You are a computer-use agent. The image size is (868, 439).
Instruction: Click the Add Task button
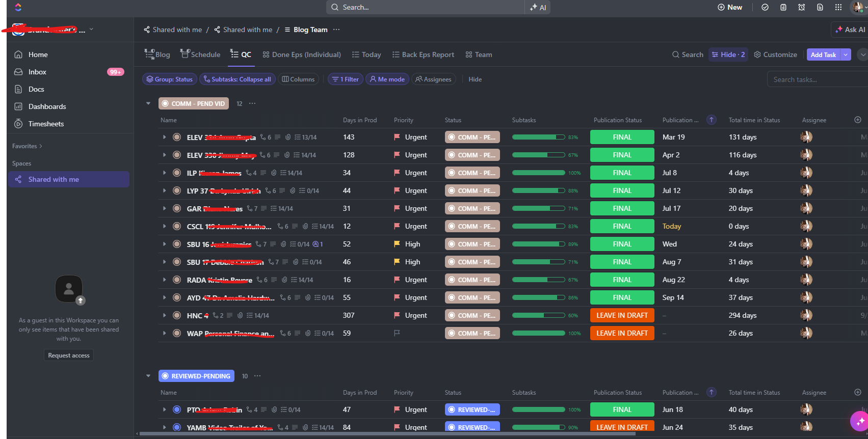point(824,54)
